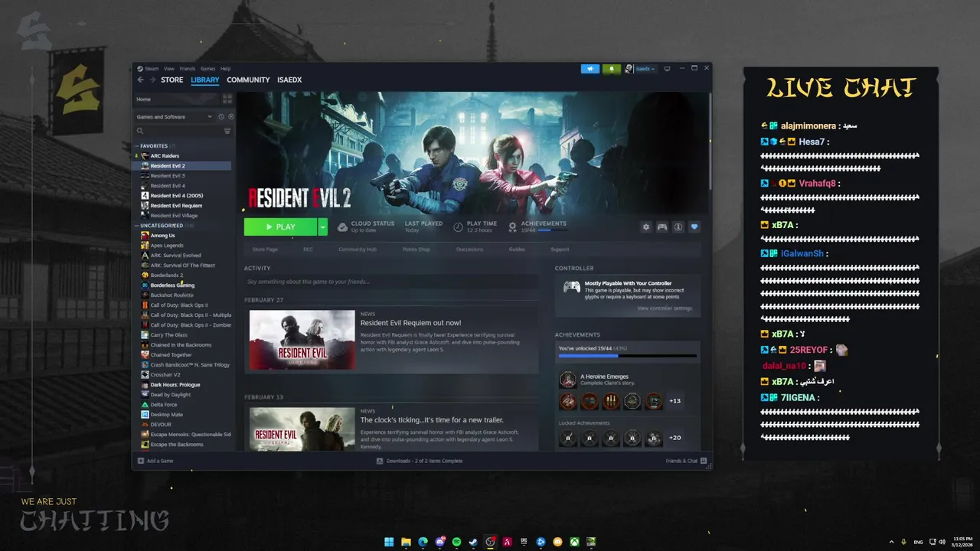Open the Store Page link
980x551 pixels.
click(265, 249)
